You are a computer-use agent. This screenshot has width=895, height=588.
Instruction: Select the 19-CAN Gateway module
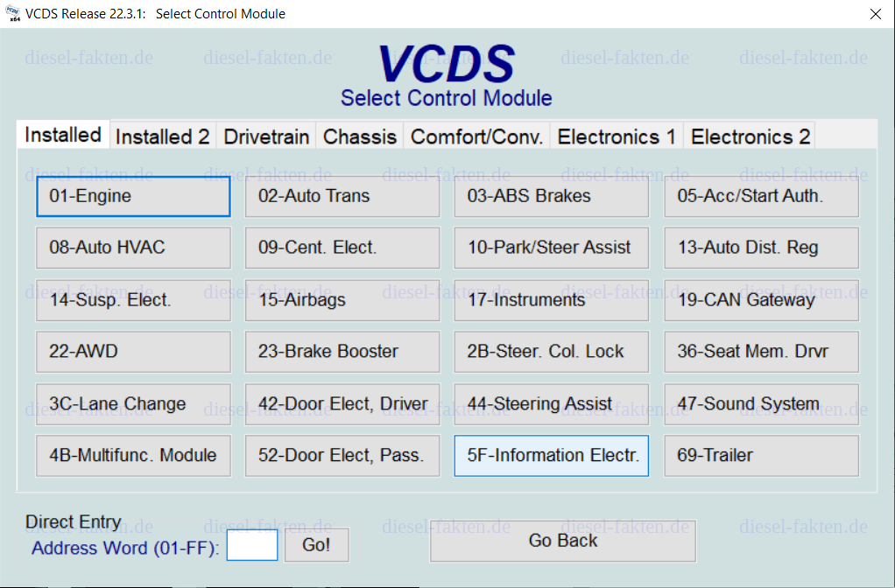[x=761, y=300]
